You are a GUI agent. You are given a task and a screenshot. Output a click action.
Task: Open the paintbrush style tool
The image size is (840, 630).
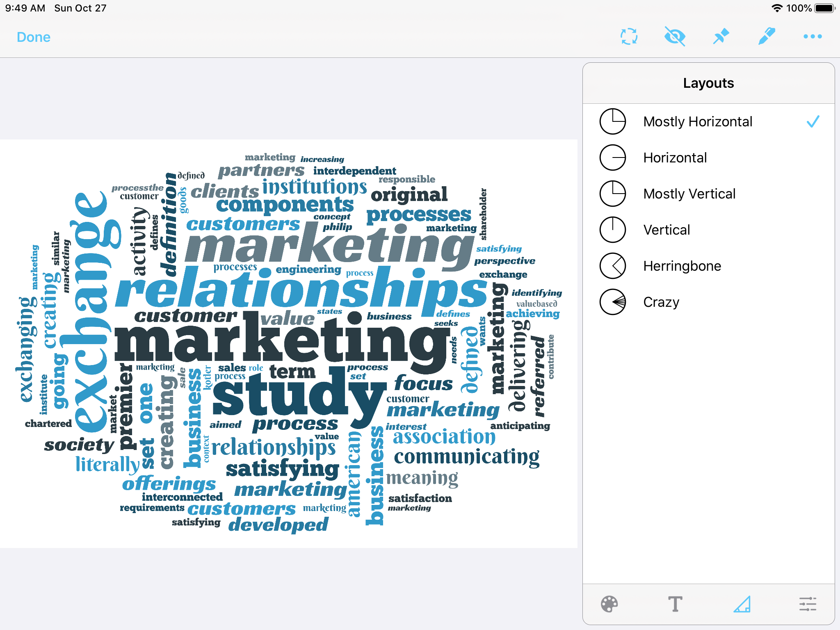point(767,37)
